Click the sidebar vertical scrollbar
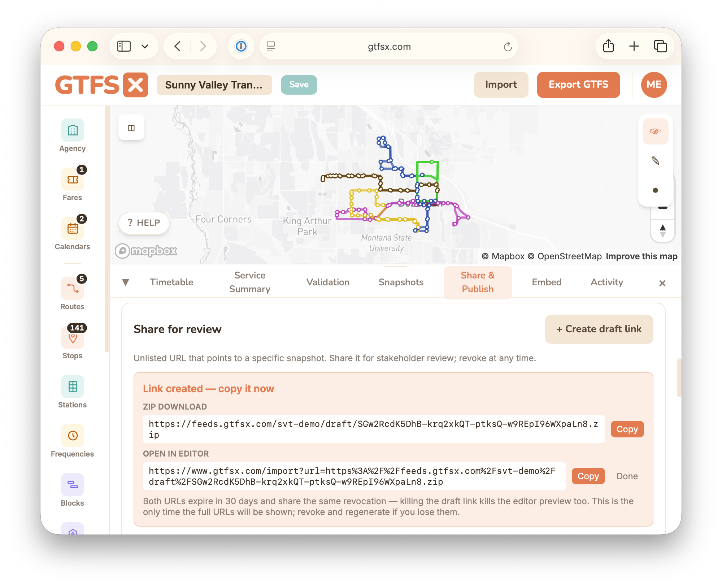 pyautogui.click(x=106, y=228)
